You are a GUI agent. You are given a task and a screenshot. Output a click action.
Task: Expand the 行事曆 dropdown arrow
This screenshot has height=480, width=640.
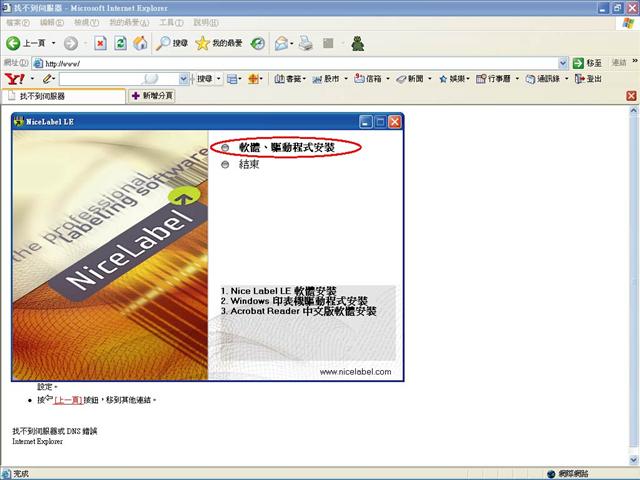point(517,79)
